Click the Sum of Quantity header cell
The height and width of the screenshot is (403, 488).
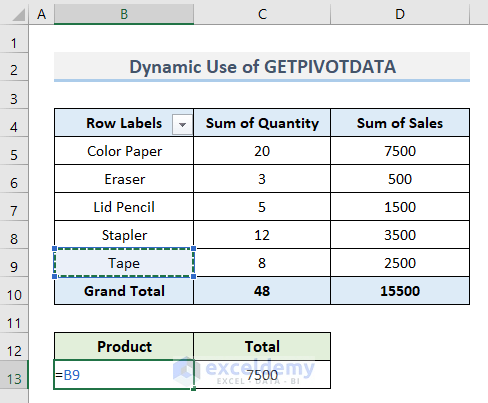click(262, 123)
